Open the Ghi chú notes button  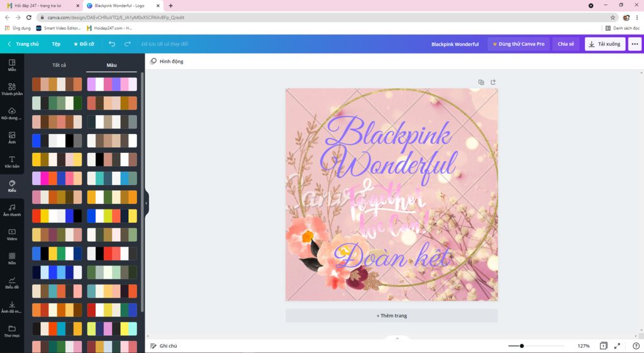coord(164,346)
